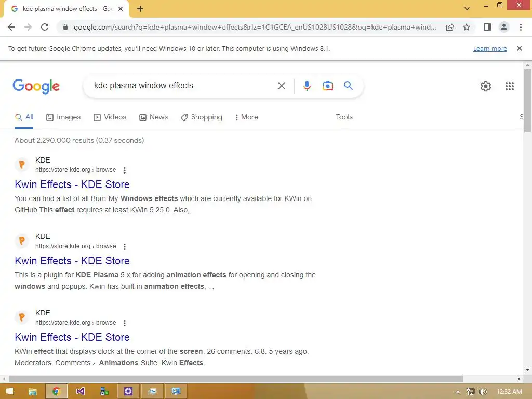This screenshot has width=532, height=399.
Task: Share this page using the share icon
Action: [x=450, y=27]
